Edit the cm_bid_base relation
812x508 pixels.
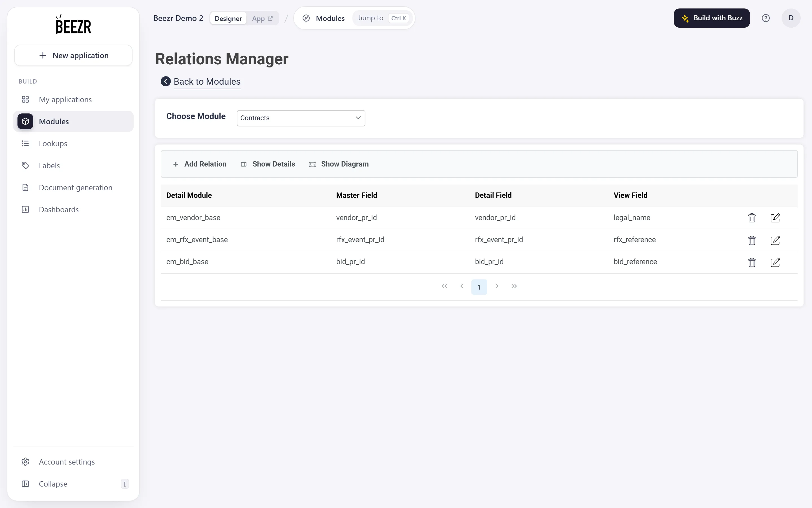point(775,262)
